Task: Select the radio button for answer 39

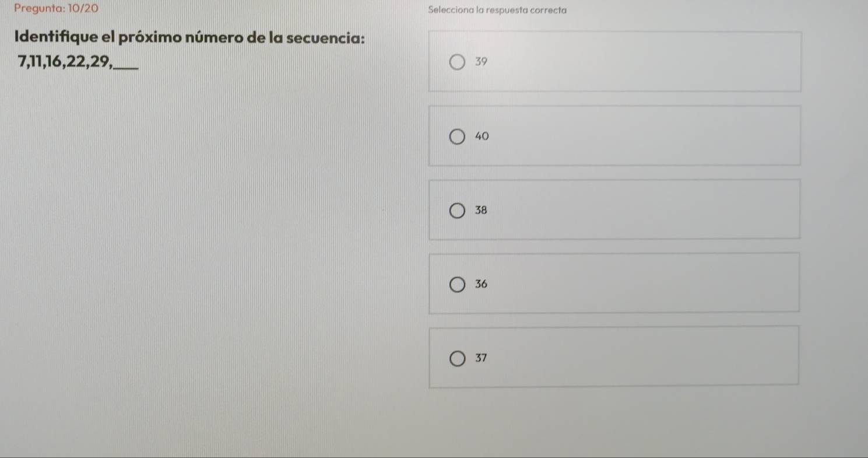Action: [x=458, y=62]
